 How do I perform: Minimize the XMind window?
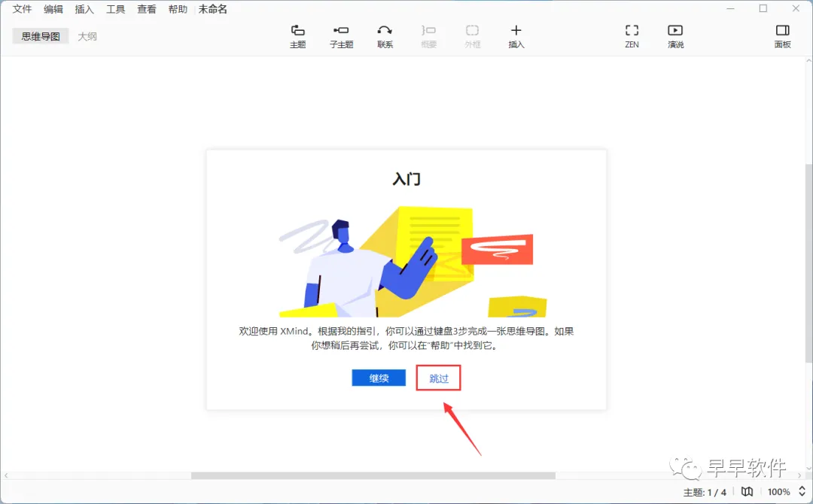(730, 8)
